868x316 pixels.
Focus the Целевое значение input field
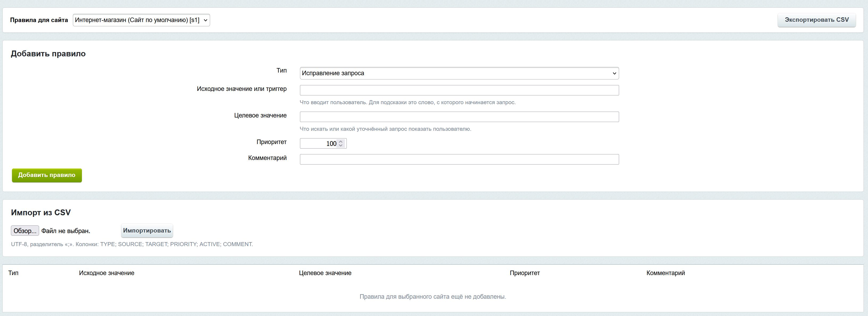(459, 117)
